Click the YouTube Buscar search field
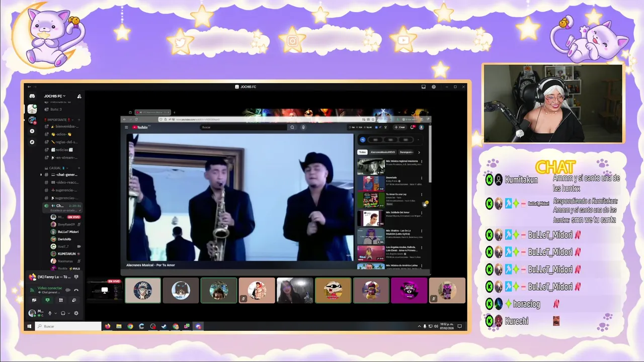The height and width of the screenshot is (362, 644). [x=244, y=127]
